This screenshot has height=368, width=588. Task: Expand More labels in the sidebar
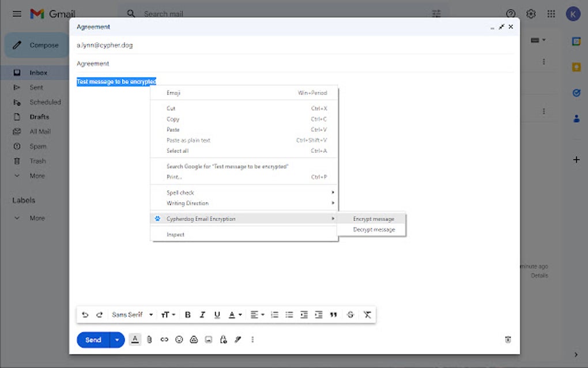click(x=36, y=217)
